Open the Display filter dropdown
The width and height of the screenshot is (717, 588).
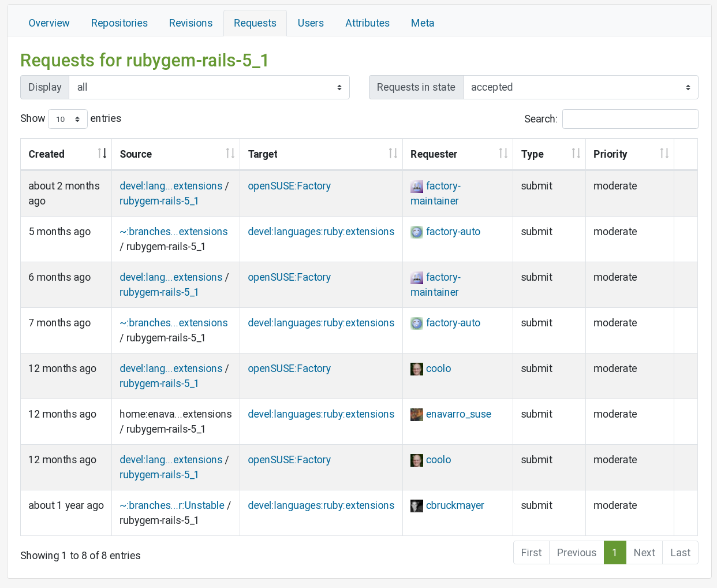coord(210,87)
